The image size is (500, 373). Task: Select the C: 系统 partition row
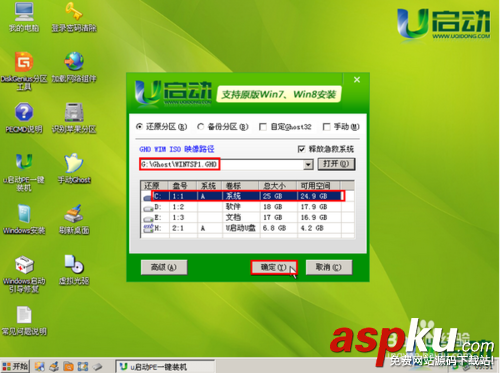click(x=247, y=196)
